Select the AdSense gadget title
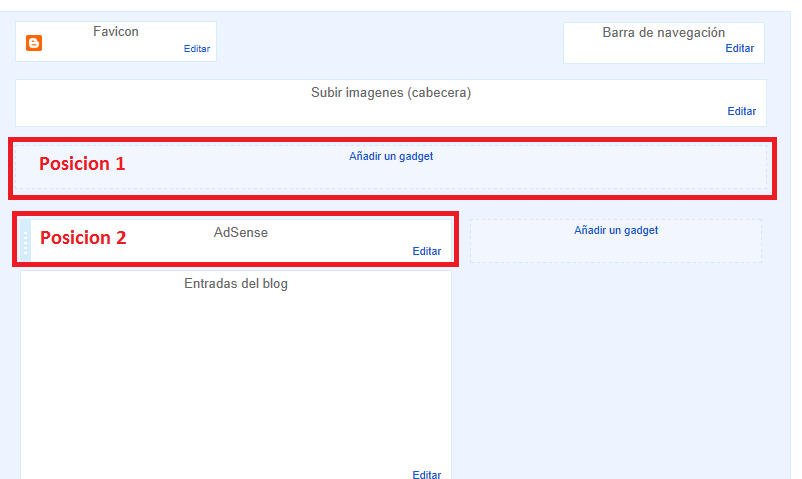 (240, 232)
